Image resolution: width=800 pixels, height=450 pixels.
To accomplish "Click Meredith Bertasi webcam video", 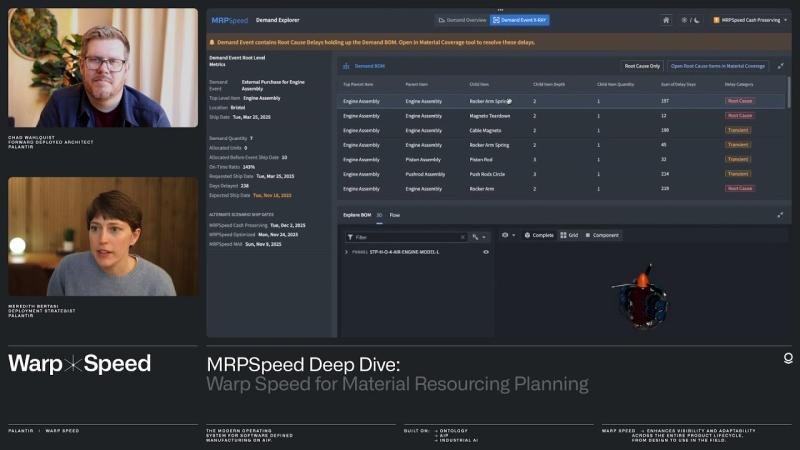I will pos(103,237).
